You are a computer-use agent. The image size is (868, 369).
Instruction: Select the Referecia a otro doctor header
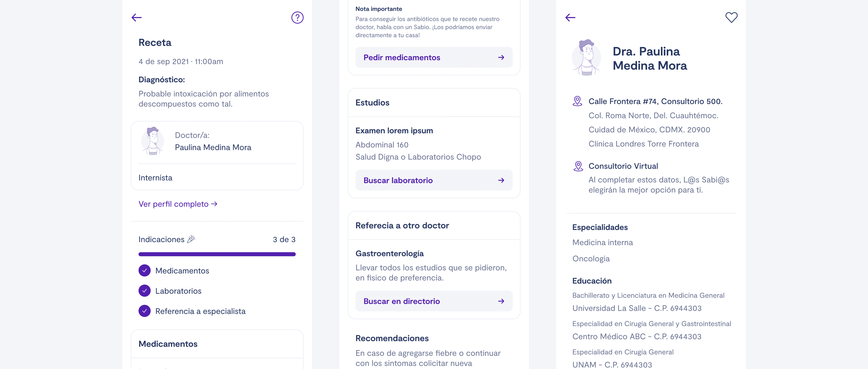coord(402,225)
